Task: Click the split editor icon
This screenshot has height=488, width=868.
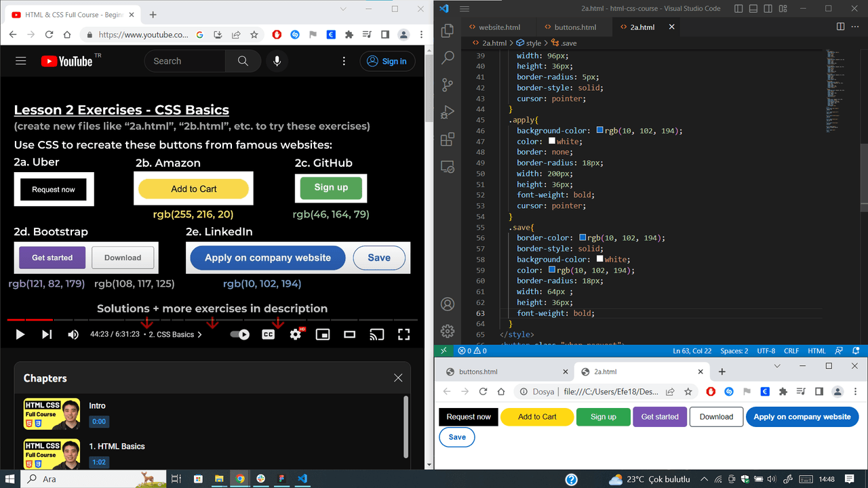Action: click(840, 27)
